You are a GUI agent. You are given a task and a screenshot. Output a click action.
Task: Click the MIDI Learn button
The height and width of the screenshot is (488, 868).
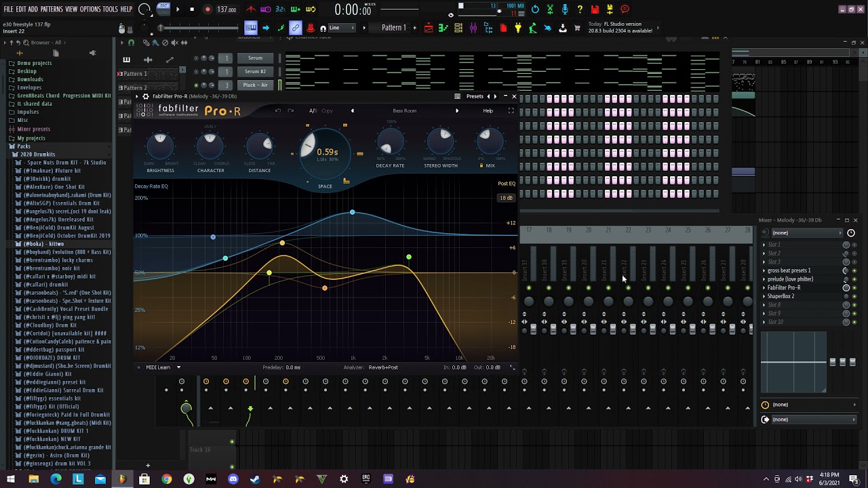click(x=158, y=367)
